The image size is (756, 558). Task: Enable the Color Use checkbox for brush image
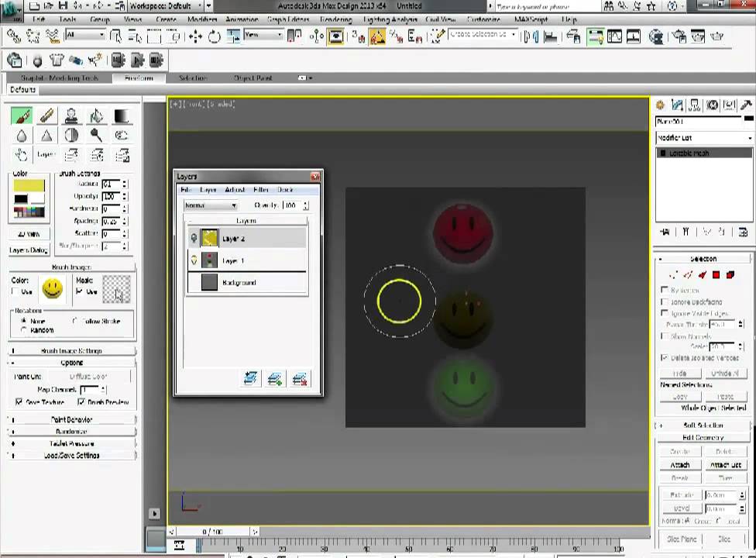(15, 291)
